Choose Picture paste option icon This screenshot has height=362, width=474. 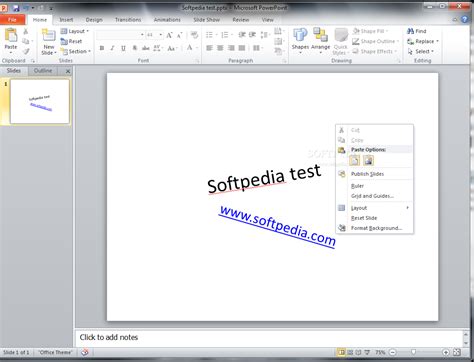pos(368,160)
